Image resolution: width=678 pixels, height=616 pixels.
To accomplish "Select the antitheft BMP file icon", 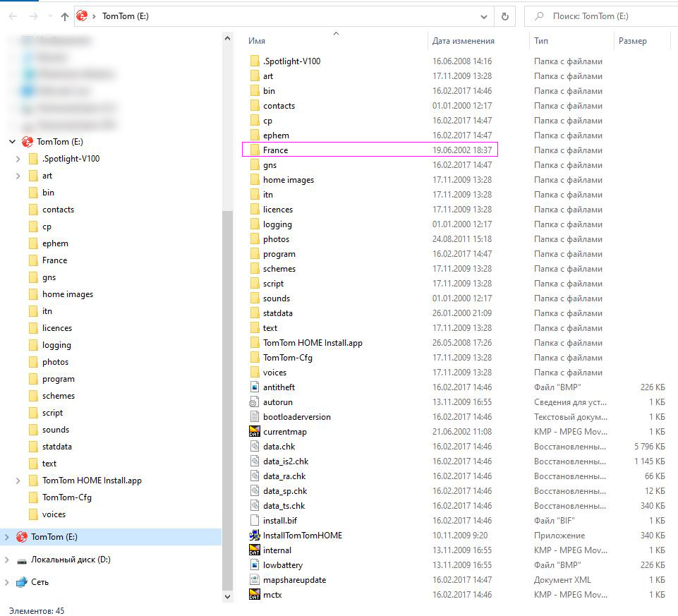I will [x=255, y=387].
